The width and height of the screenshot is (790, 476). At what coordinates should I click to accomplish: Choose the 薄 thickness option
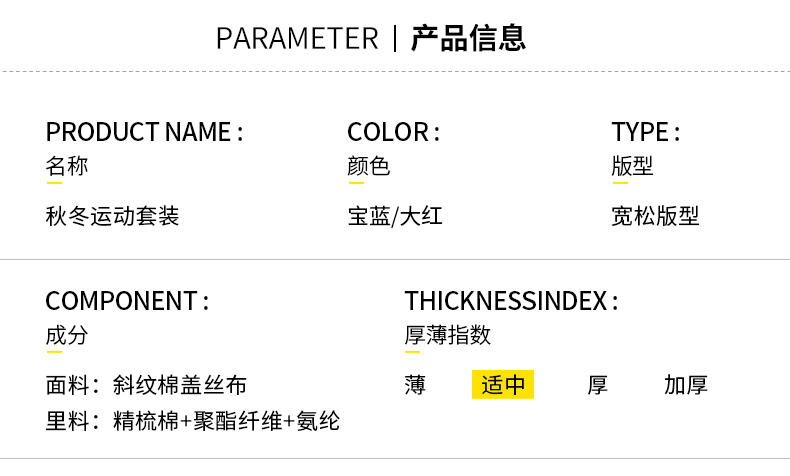(x=415, y=385)
